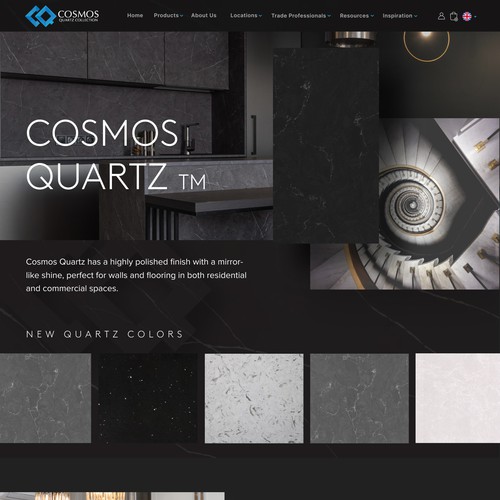This screenshot has height=500, width=500.
Task: Select the black sparkle quartz swatch
Action: point(148,398)
